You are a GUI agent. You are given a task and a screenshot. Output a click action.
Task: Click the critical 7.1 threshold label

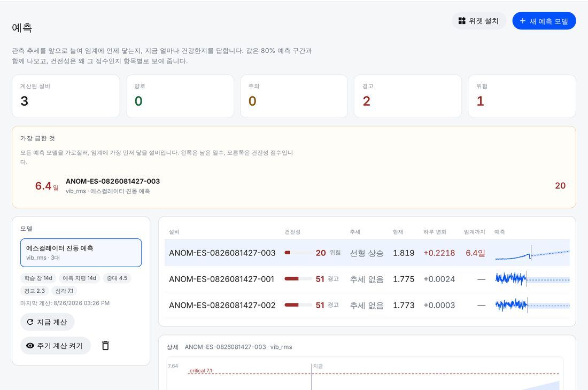pyautogui.click(x=200, y=371)
